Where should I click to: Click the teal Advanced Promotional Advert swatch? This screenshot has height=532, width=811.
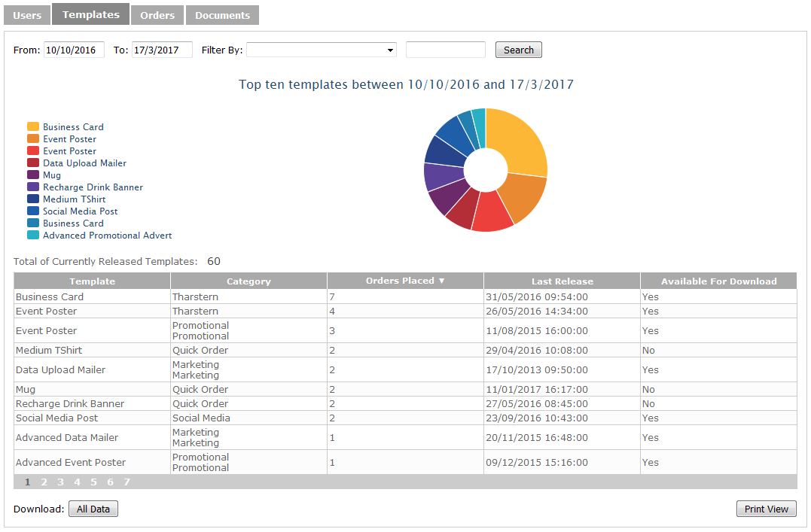click(x=33, y=236)
